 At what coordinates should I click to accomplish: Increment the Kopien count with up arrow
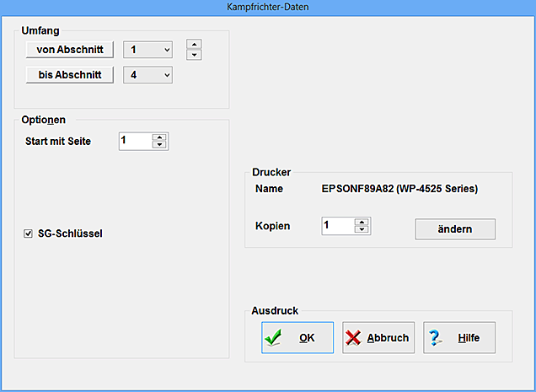(363, 223)
